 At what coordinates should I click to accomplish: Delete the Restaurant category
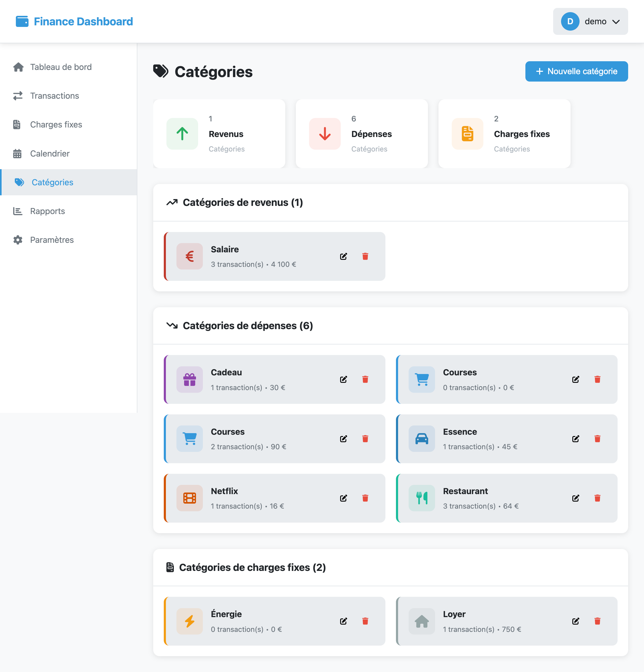597,498
